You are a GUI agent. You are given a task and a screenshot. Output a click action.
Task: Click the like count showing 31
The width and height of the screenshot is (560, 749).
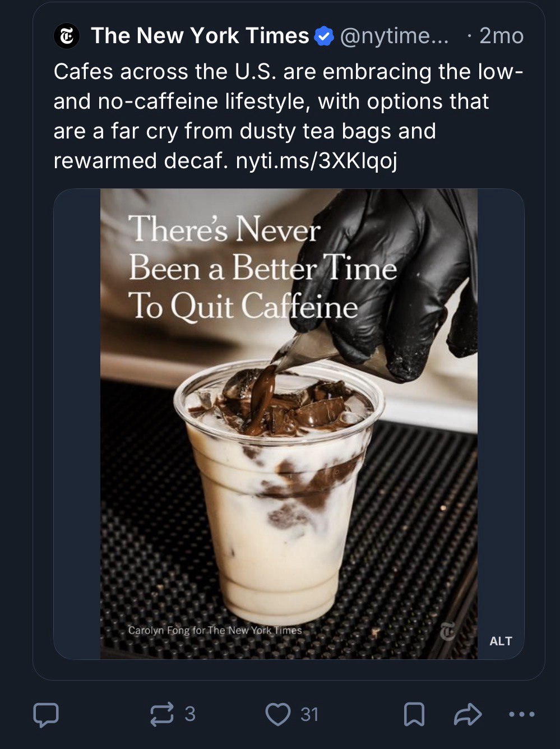coord(309,714)
